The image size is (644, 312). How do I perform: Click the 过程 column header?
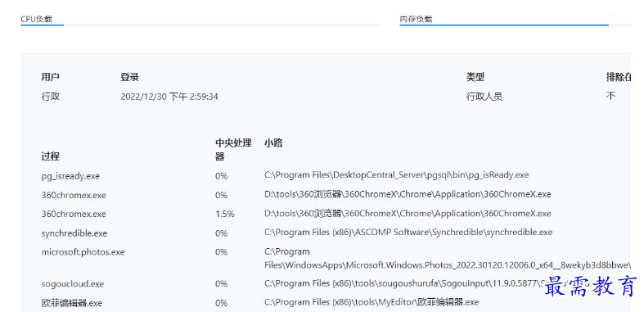[50, 156]
